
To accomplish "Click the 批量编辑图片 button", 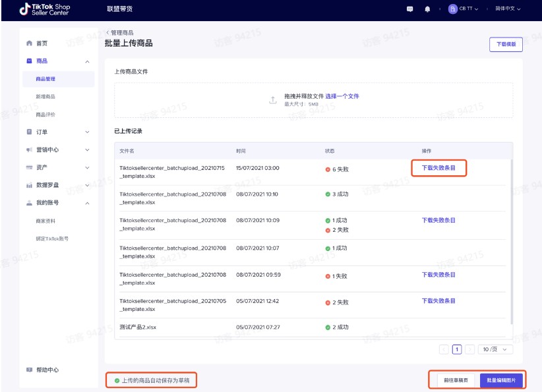I will (x=501, y=380).
